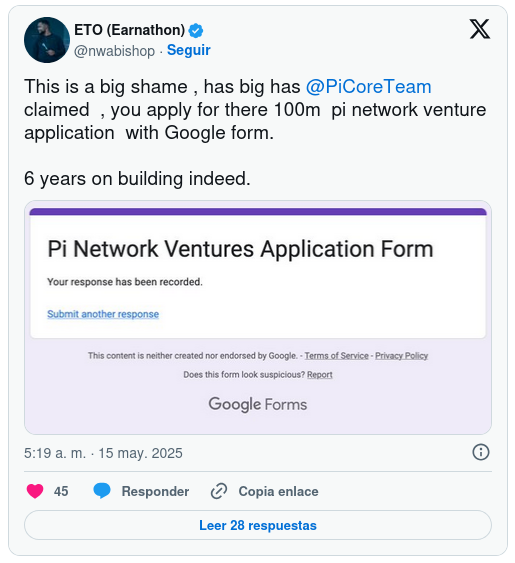This screenshot has height=563, width=515.
Task: Click the Report link for suspicious form
Action: tap(320, 375)
